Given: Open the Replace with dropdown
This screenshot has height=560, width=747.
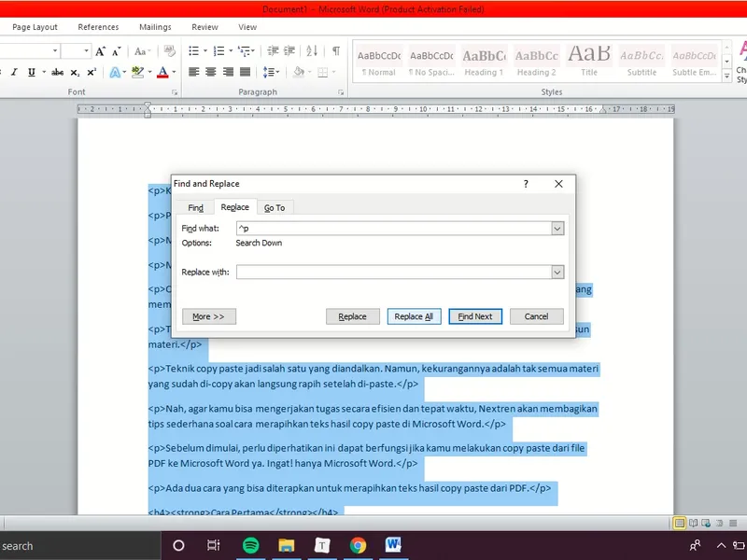Looking at the screenshot, I should 557,272.
